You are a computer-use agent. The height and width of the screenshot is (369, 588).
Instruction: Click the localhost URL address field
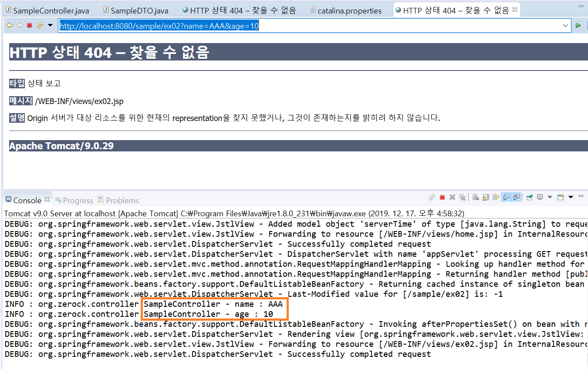tap(310, 26)
